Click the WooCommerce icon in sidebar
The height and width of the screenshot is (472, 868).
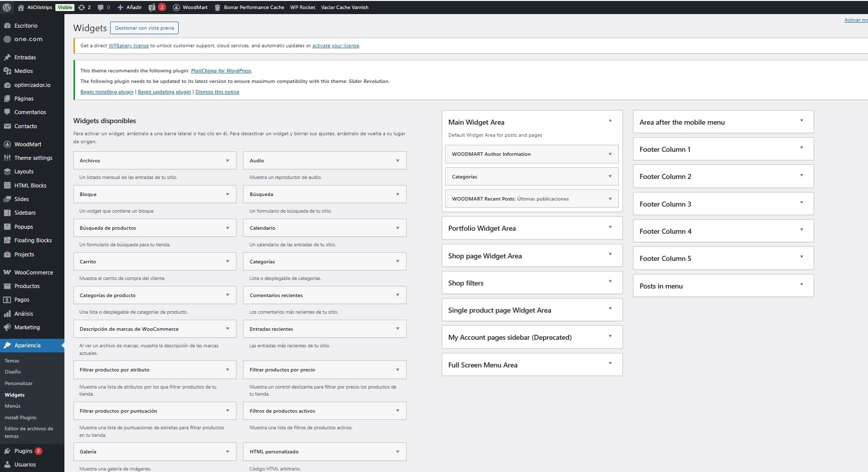click(x=7, y=272)
